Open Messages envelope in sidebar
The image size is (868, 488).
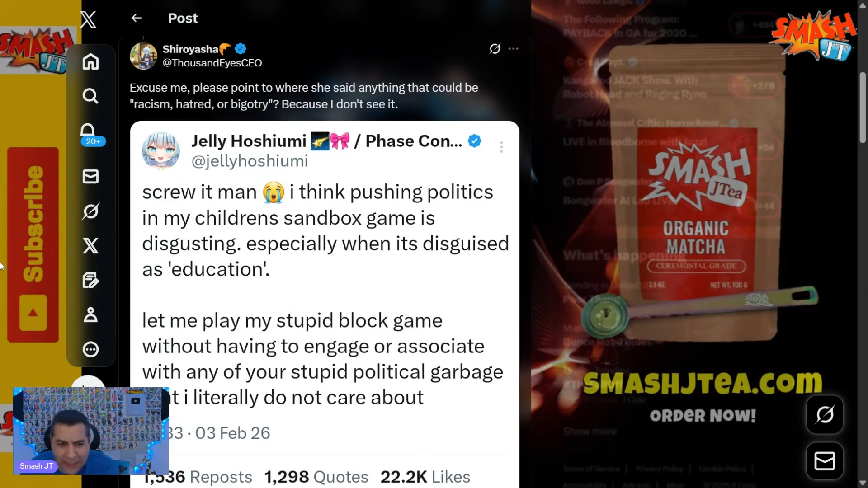90,176
